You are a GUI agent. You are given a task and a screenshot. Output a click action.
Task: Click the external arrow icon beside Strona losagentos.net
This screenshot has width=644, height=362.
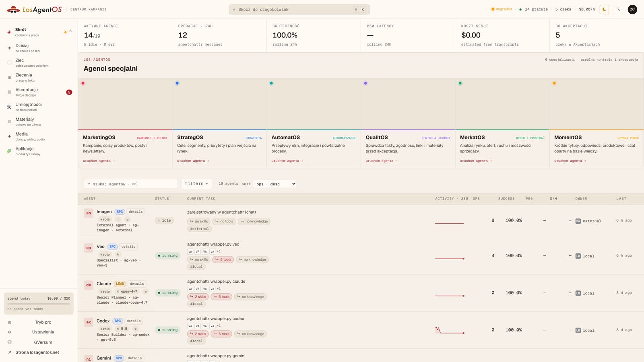click(9, 352)
